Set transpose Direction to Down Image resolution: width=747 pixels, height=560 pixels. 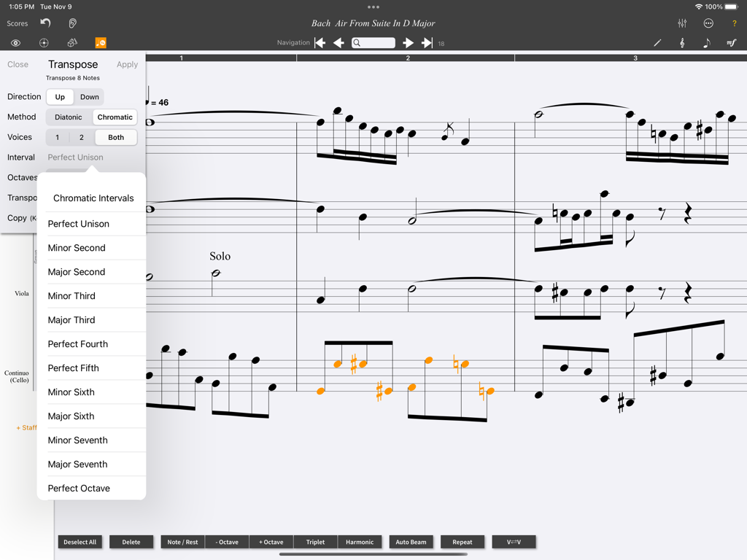point(89,96)
